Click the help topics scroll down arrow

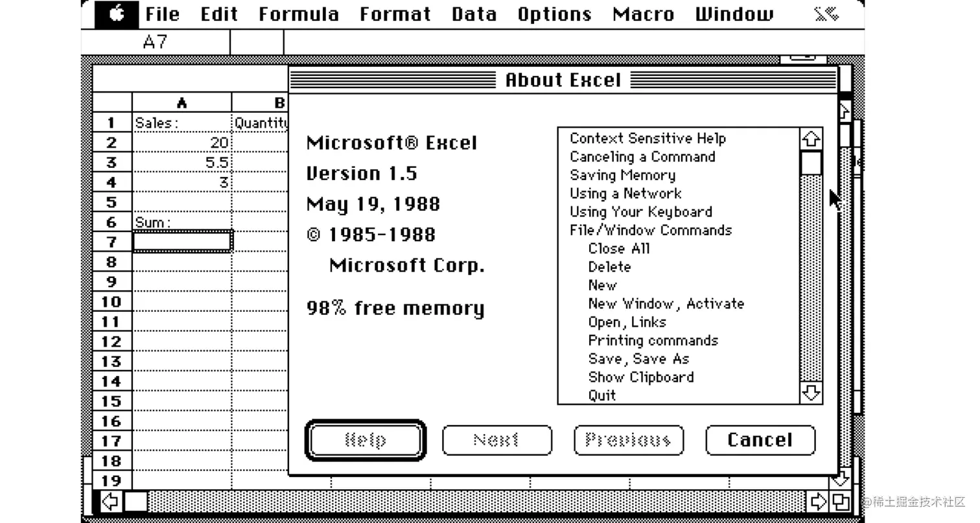pyautogui.click(x=811, y=393)
